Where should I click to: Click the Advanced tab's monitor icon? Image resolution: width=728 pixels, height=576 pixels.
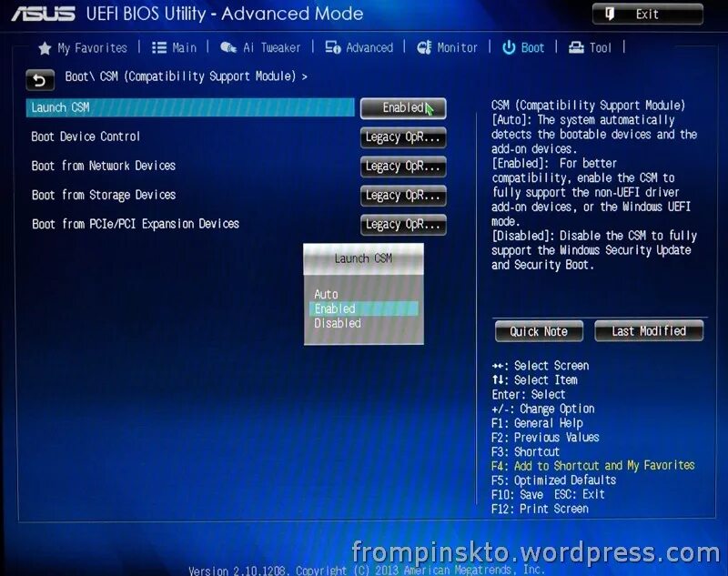(x=333, y=47)
